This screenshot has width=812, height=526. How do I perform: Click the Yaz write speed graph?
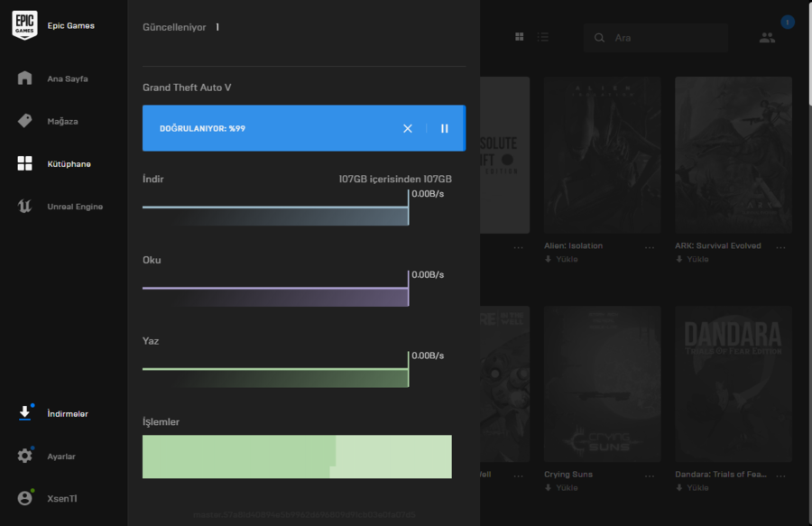275,370
